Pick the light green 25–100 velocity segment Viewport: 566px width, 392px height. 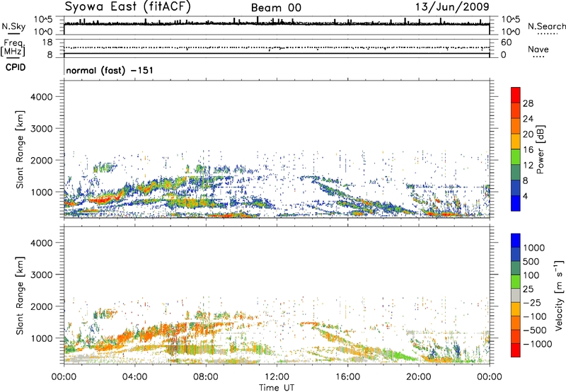[x=516, y=282]
